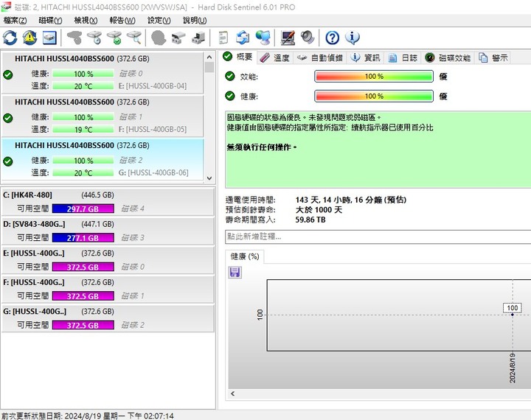Click the disk list scroll up arrow
This screenshot has height=420, width=531.
(209, 57)
